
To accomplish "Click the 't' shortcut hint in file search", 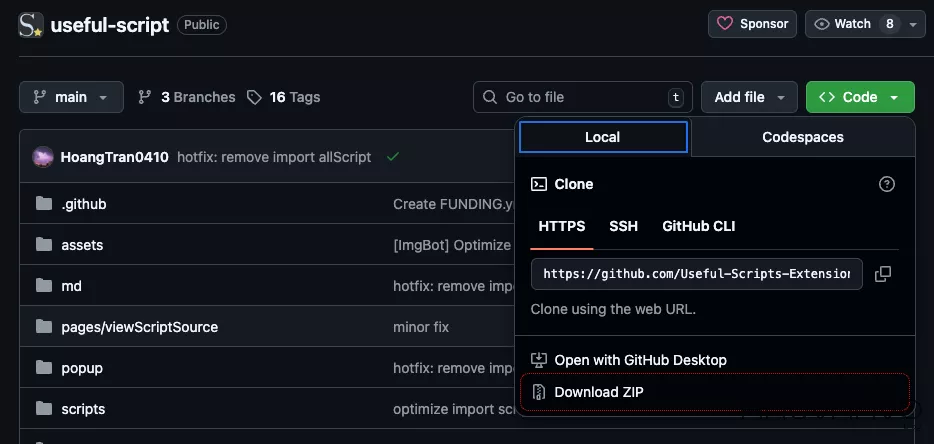I will click(x=675, y=97).
